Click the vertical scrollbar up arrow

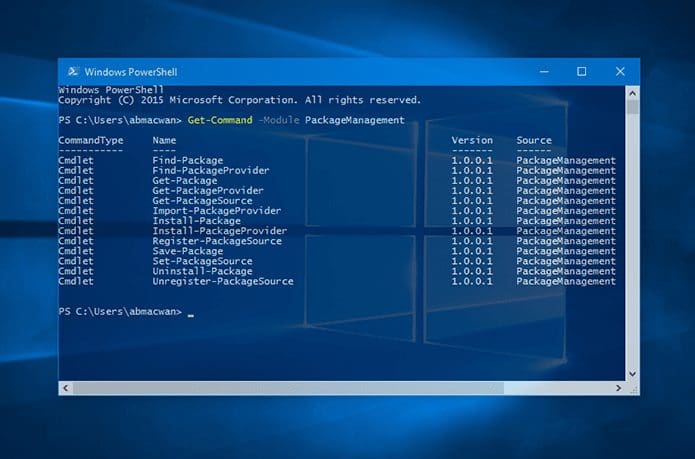pyautogui.click(x=633, y=93)
